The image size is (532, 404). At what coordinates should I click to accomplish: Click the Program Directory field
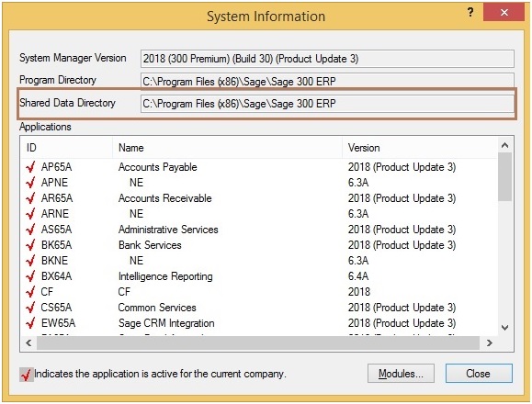[327, 81]
